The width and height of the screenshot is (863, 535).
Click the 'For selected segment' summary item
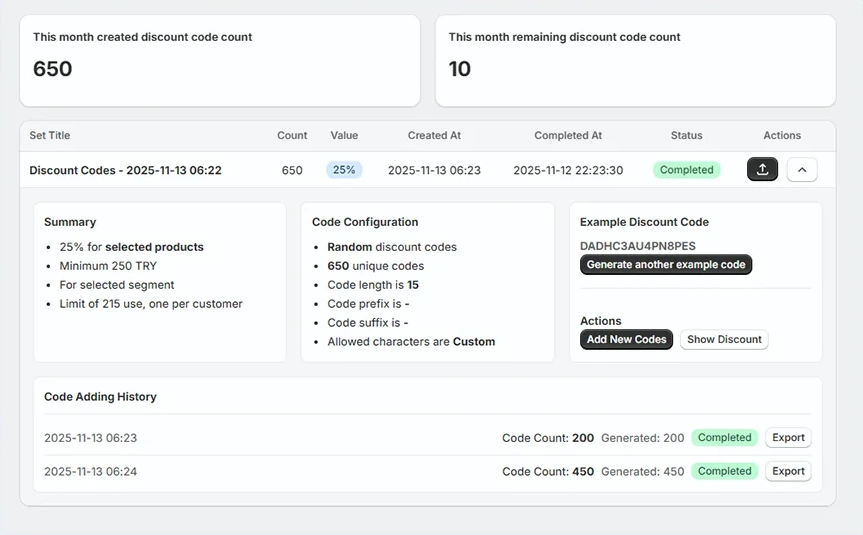[117, 285]
